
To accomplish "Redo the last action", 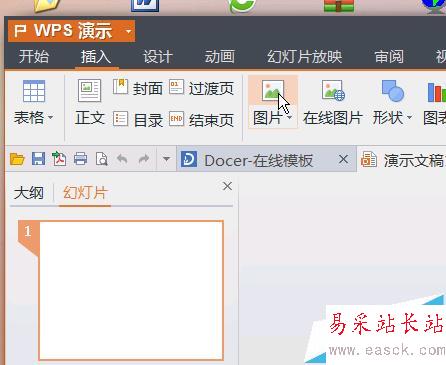I will (x=144, y=159).
